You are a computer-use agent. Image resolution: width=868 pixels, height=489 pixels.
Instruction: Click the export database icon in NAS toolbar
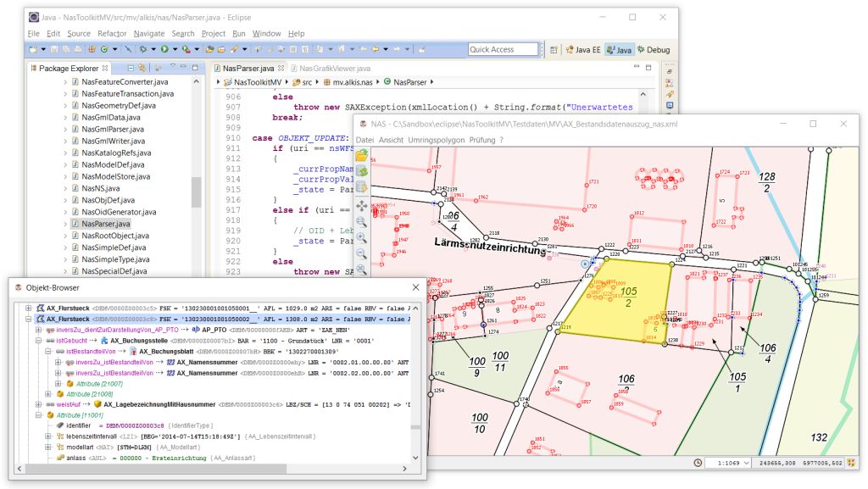point(362,187)
